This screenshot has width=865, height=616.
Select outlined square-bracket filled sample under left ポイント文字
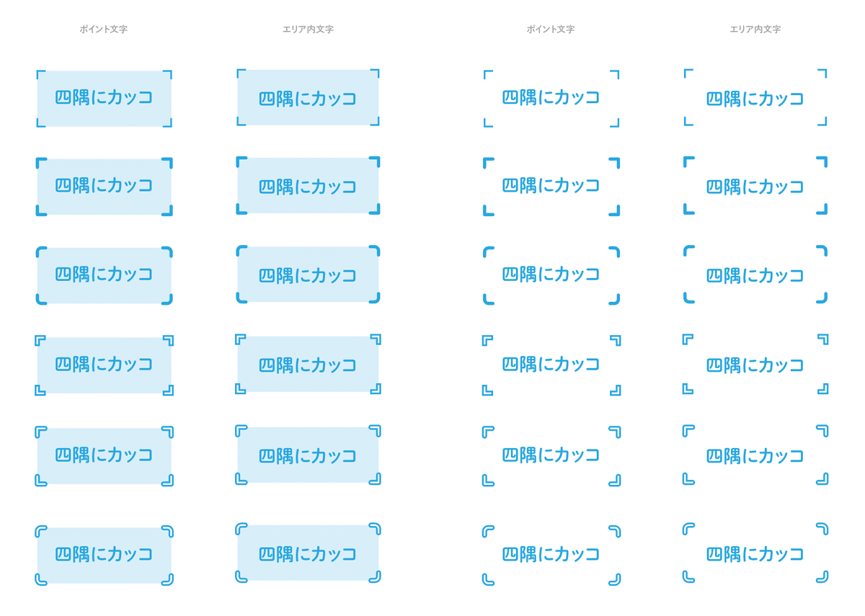tap(104, 365)
